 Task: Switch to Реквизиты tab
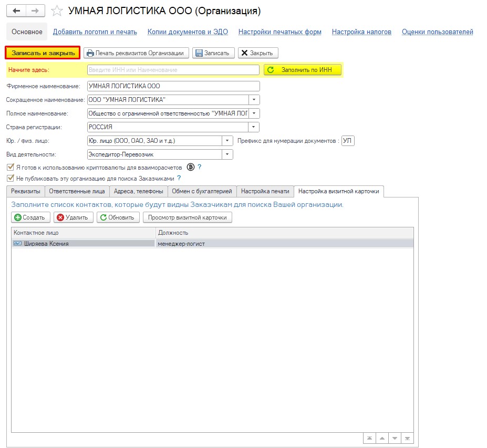click(25, 191)
